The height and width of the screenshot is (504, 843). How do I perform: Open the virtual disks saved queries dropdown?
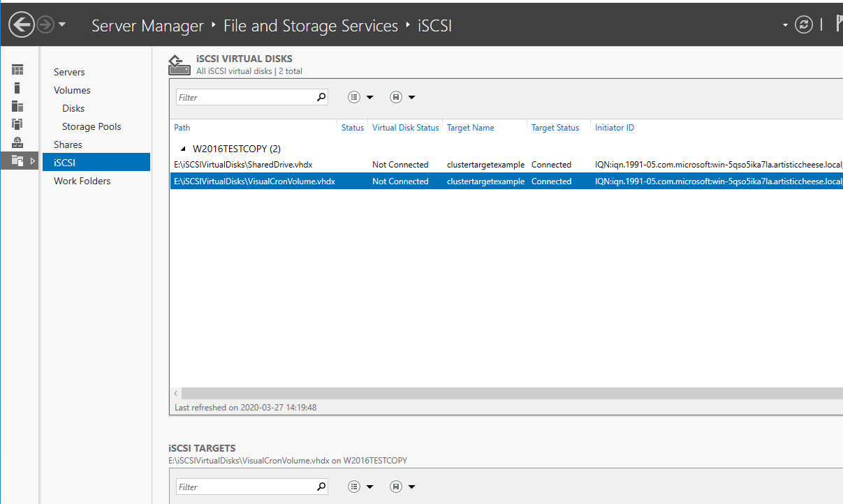(x=402, y=97)
